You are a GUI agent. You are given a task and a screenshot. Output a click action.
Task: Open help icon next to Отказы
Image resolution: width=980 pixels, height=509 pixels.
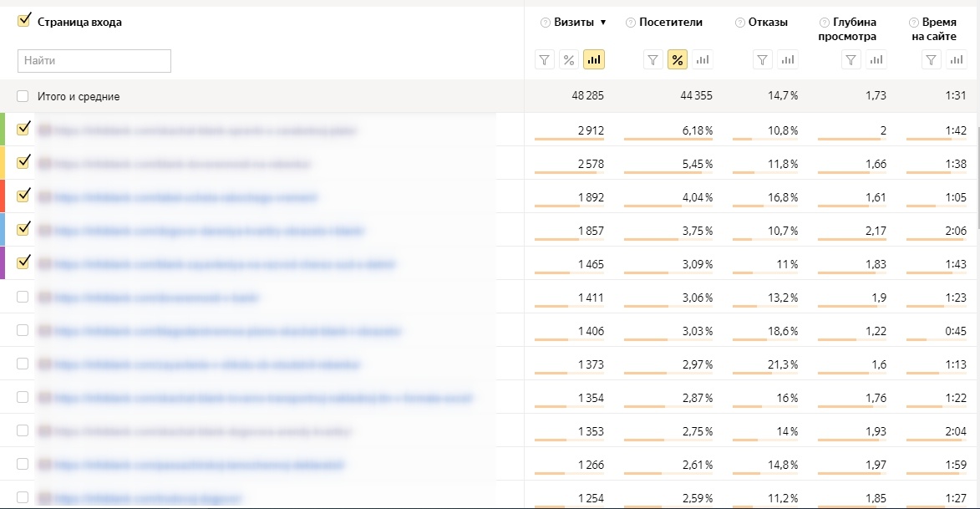pos(739,23)
